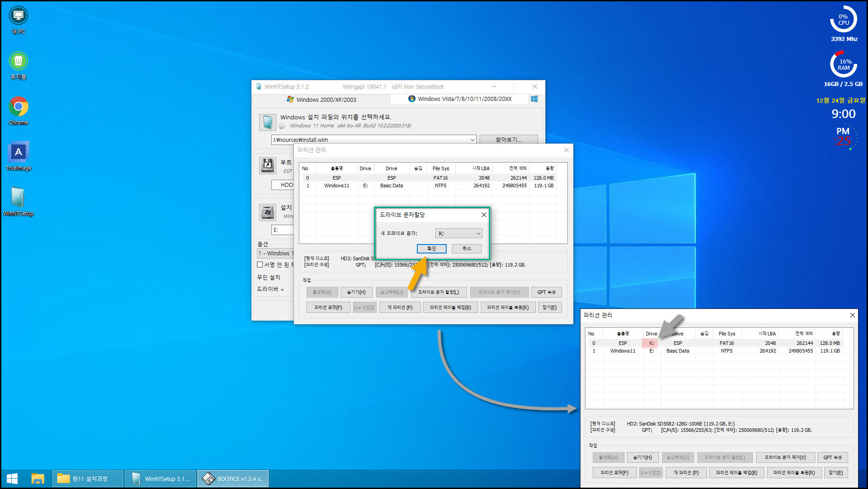Click 무인 설치 option label in WinNTSetup
Screen dimensions: 868x489
(x=269, y=277)
